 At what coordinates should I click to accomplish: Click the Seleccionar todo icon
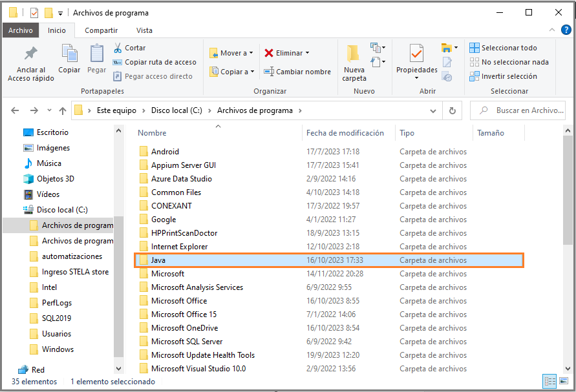tap(475, 48)
